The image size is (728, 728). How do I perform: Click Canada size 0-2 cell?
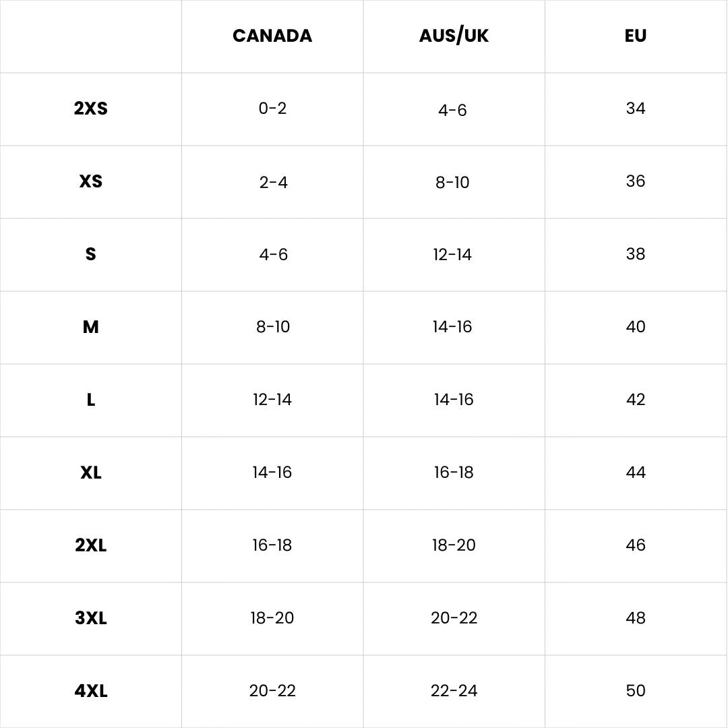[272, 109]
